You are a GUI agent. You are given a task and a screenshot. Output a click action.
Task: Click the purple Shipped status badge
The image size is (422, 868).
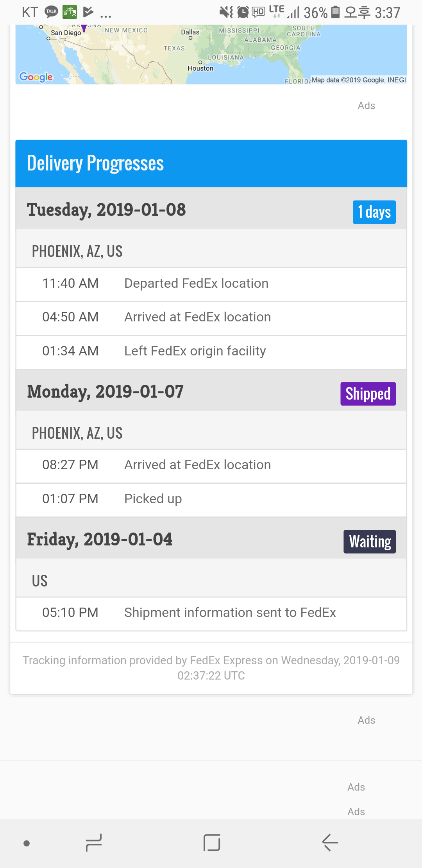point(368,394)
